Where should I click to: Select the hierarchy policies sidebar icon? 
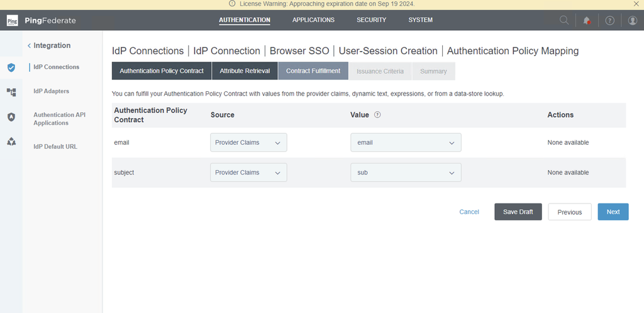pos(11,92)
